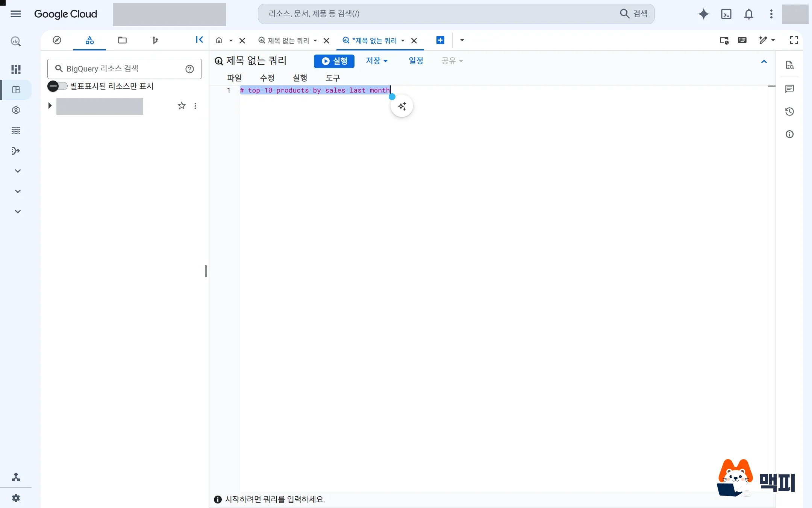Collapse the explorer panel with arrow-bar icon
The image size is (812, 508).
pyautogui.click(x=199, y=40)
